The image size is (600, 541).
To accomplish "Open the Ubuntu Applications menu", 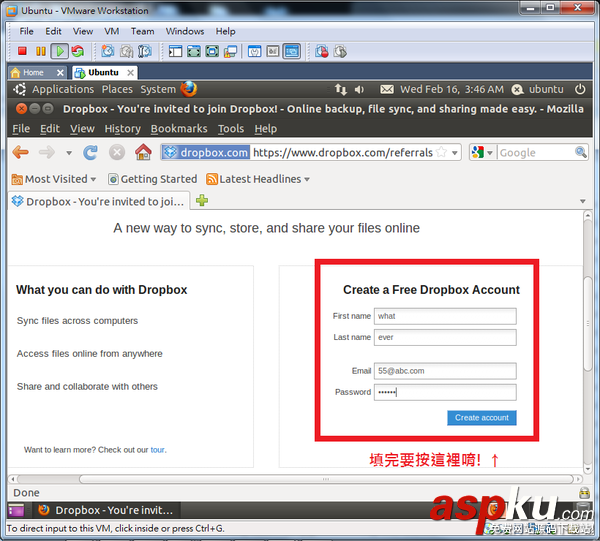I will [63, 89].
